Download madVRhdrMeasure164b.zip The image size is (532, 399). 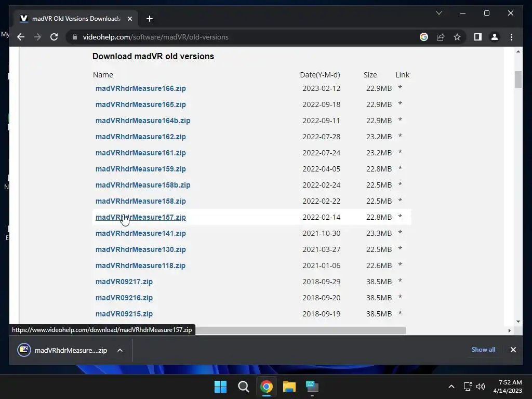coord(143,121)
